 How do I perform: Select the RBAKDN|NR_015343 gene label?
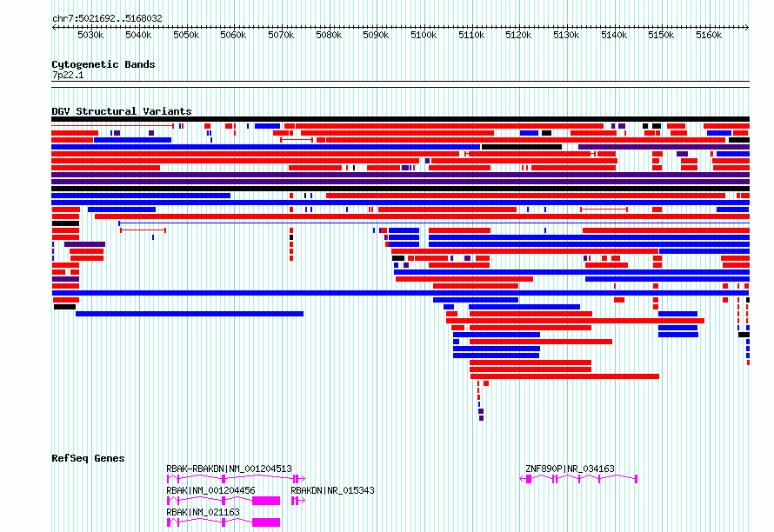click(332, 490)
